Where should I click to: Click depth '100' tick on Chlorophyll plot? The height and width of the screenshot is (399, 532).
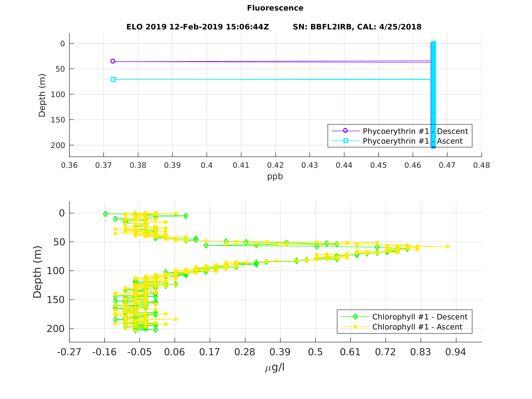[x=56, y=271]
